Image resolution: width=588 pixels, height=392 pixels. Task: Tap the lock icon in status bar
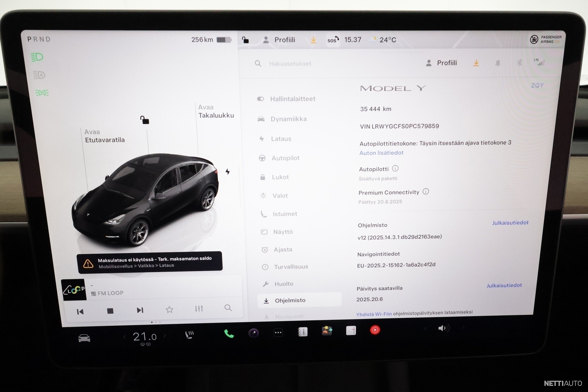pos(245,40)
